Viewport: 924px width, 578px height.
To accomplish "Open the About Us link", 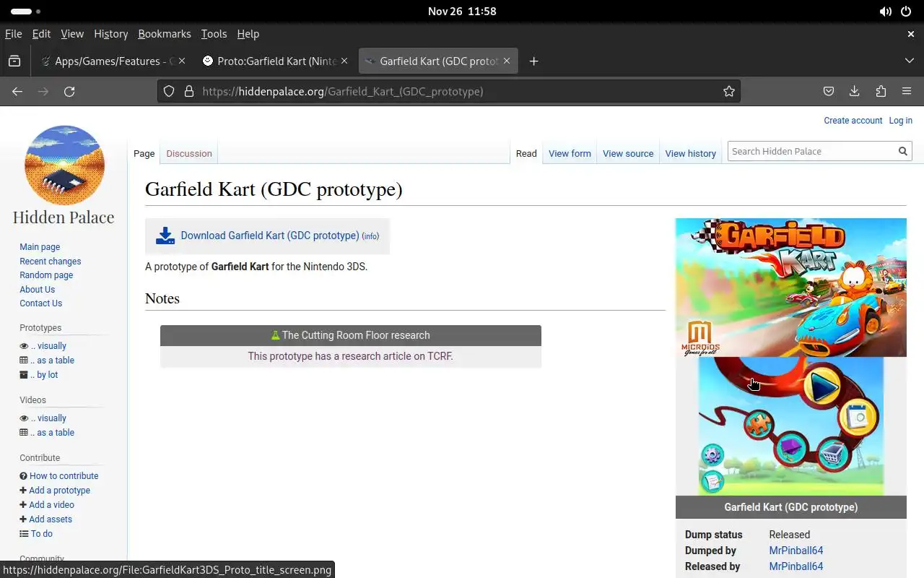I will tap(38, 290).
